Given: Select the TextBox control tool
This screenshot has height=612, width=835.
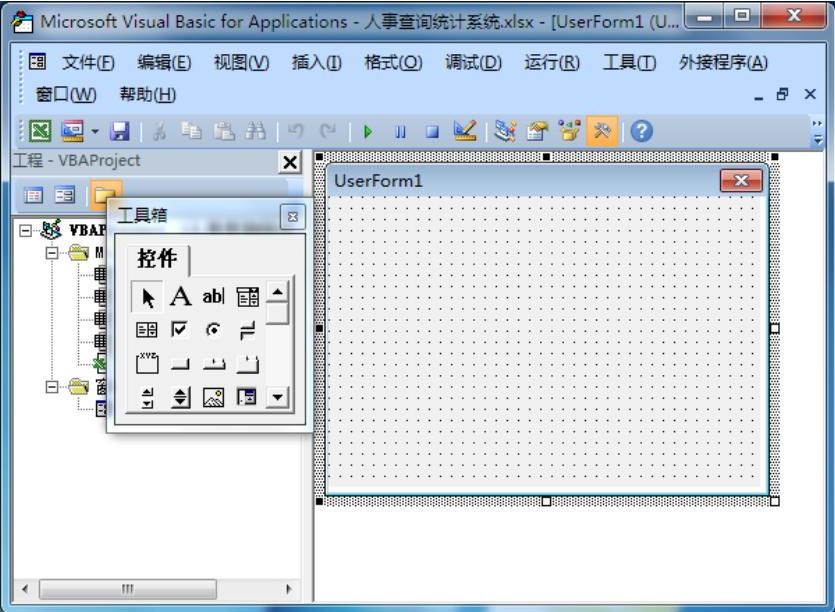Looking at the screenshot, I should 214,296.
